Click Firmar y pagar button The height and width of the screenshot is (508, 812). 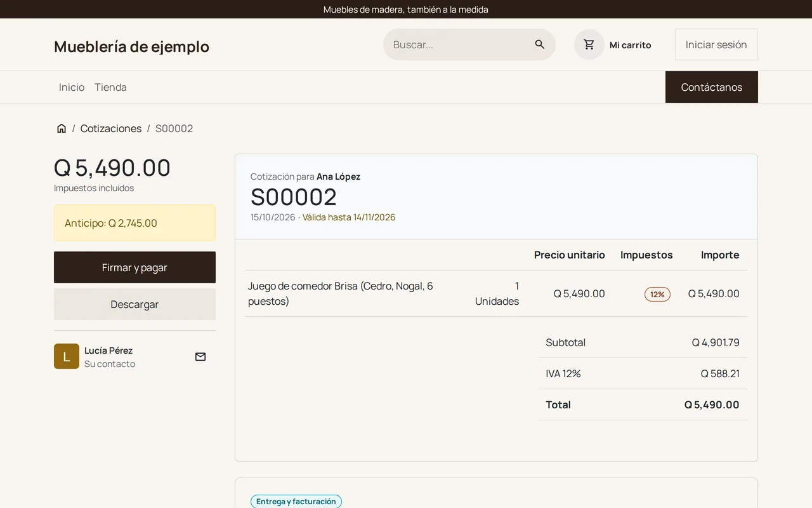[x=134, y=267]
